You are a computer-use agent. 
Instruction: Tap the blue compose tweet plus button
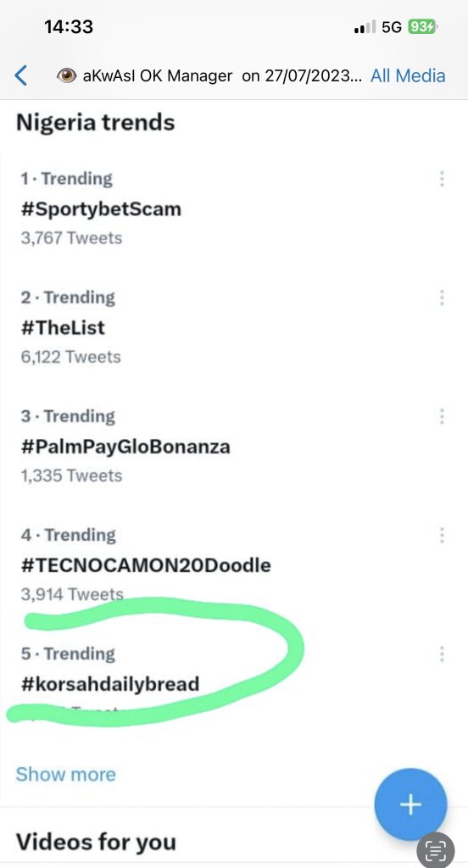pyautogui.click(x=410, y=804)
